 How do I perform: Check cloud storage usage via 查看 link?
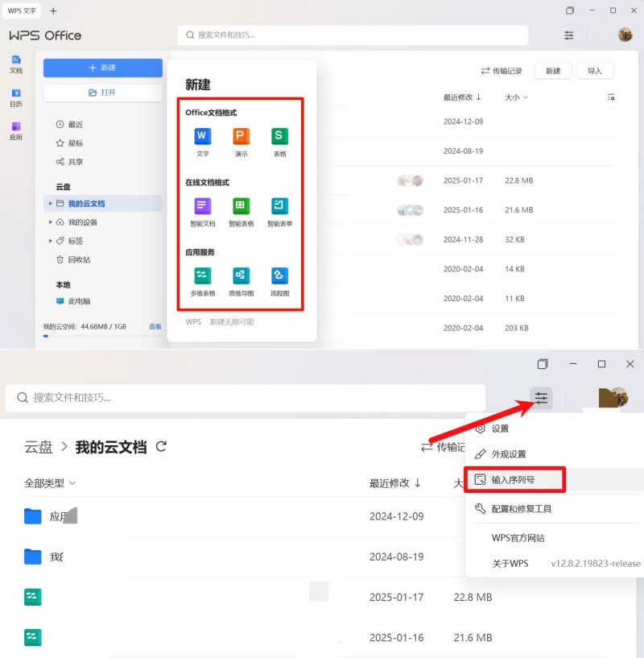tap(155, 328)
